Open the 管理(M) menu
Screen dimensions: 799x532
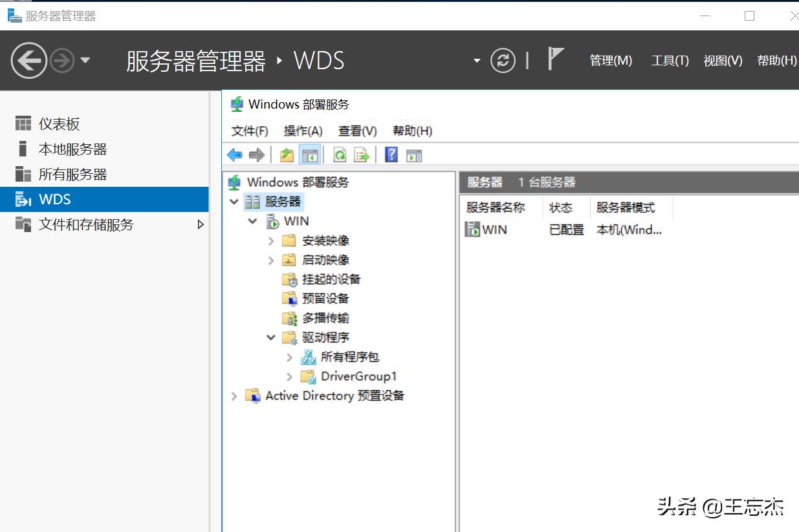[611, 59]
